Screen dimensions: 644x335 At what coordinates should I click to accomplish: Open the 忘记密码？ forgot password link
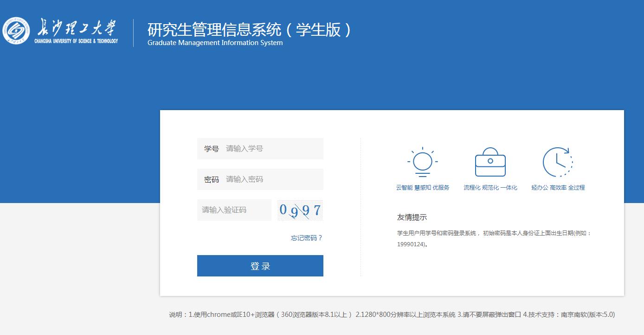tap(306, 238)
